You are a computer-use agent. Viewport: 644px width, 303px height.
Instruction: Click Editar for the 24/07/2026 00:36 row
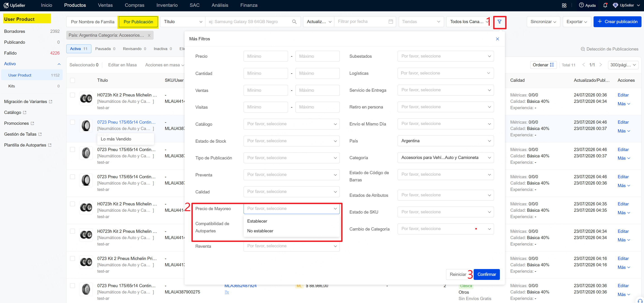pos(623,95)
